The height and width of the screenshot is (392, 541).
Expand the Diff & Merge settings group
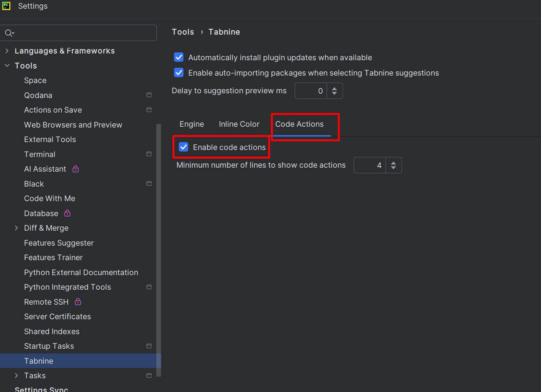click(16, 227)
